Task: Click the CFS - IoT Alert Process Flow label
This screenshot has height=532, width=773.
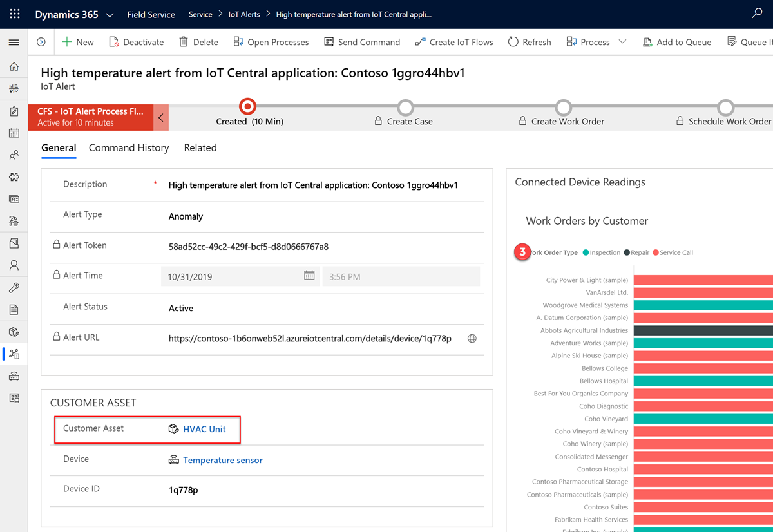Action: click(90, 111)
